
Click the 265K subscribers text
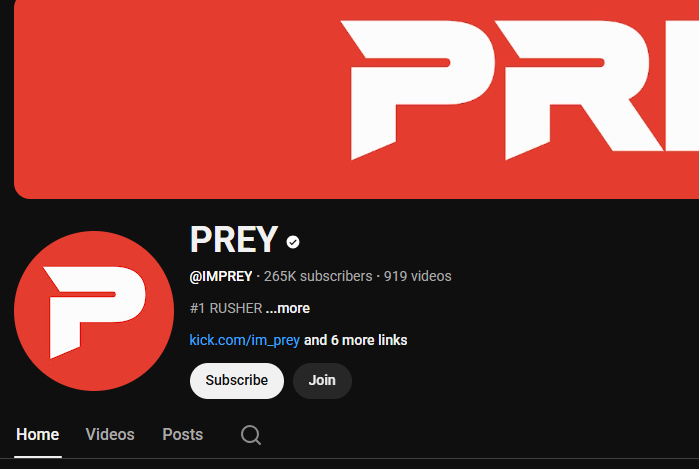tap(318, 276)
